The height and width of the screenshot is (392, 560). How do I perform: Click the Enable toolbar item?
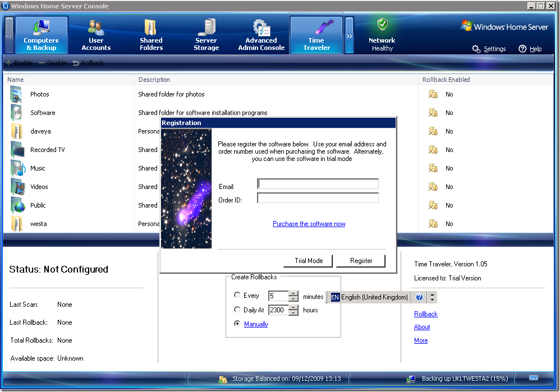tap(19, 63)
